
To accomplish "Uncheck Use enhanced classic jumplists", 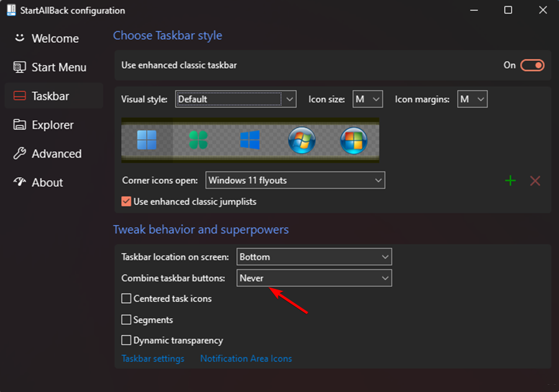I will pos(126,201).
